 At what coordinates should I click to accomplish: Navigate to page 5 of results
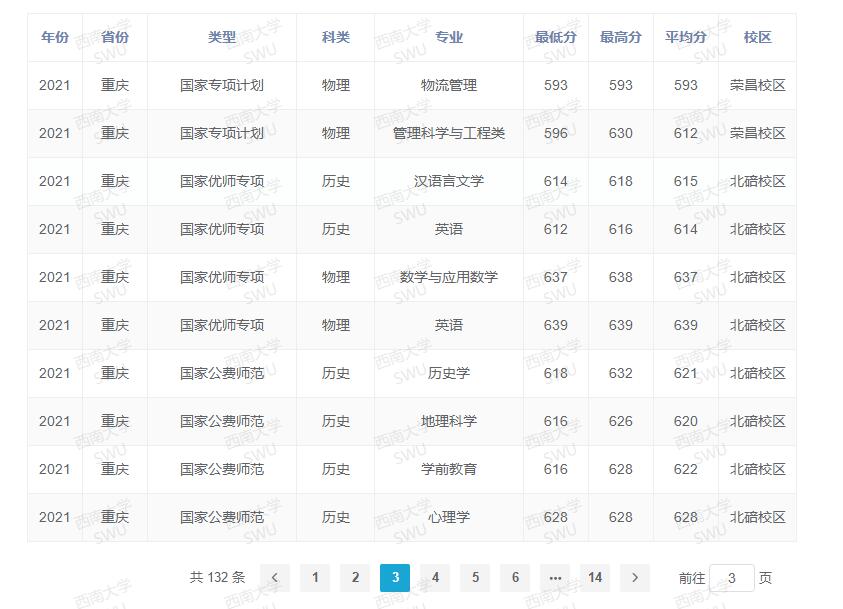[x=475, y=578]
